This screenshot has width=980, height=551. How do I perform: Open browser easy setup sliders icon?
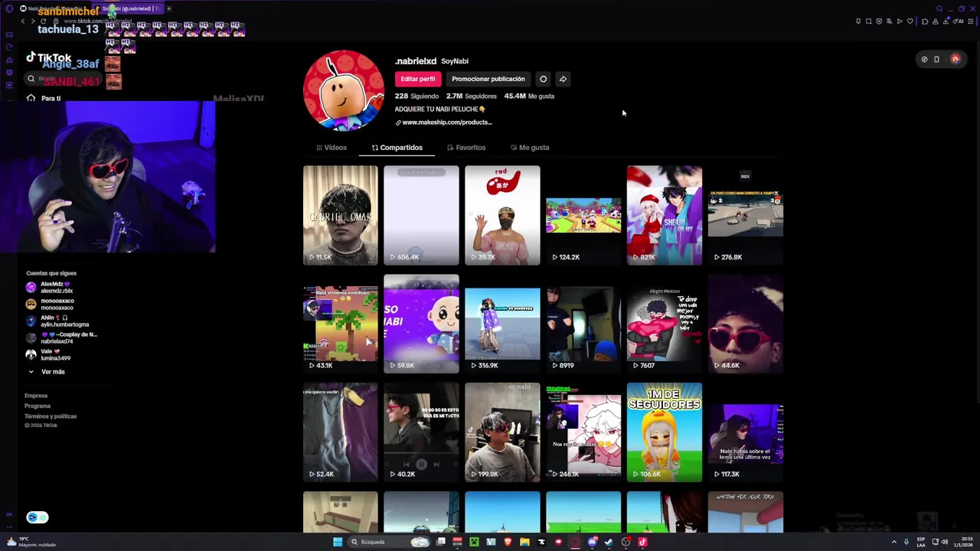pos(970,21)
